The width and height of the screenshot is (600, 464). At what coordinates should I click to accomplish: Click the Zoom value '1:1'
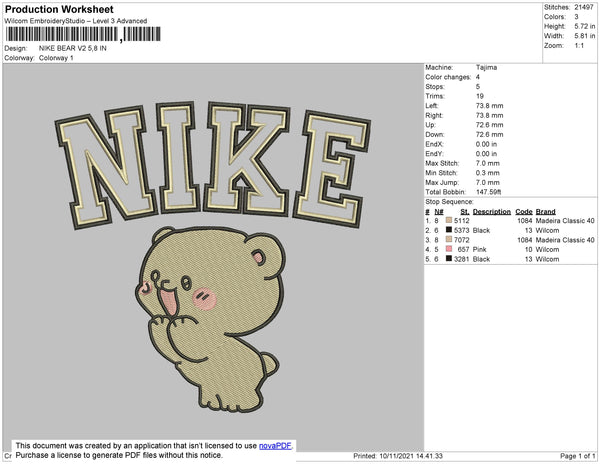(x=579, y=46)
